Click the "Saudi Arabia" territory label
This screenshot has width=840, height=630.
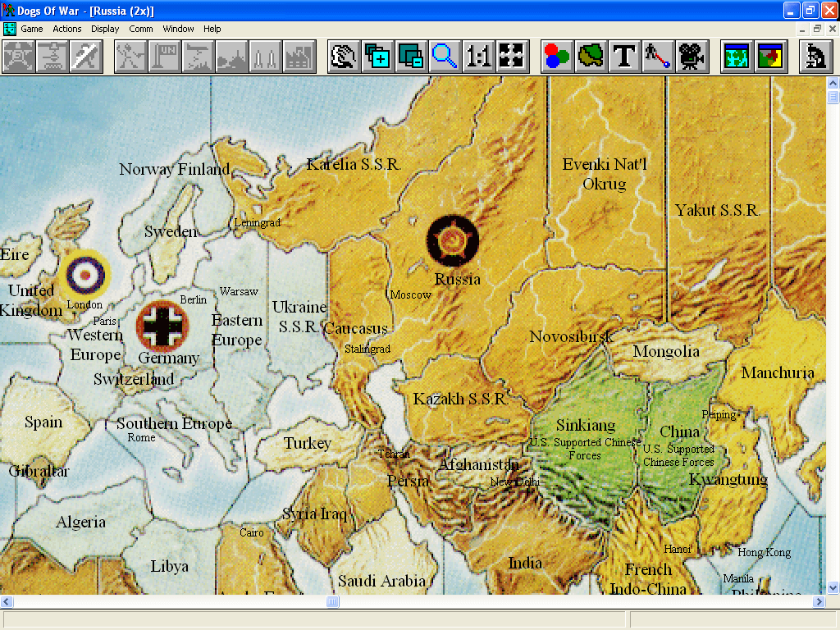tap(381, 581)
